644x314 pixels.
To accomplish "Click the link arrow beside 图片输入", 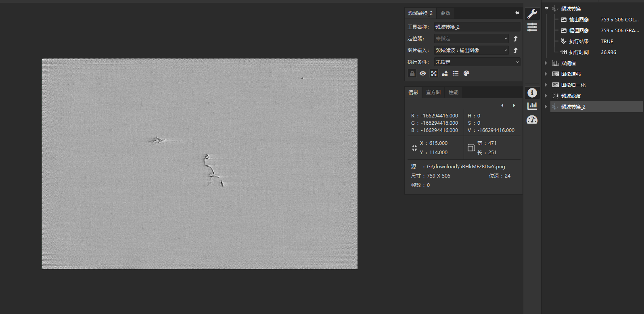I will [515, 50].
